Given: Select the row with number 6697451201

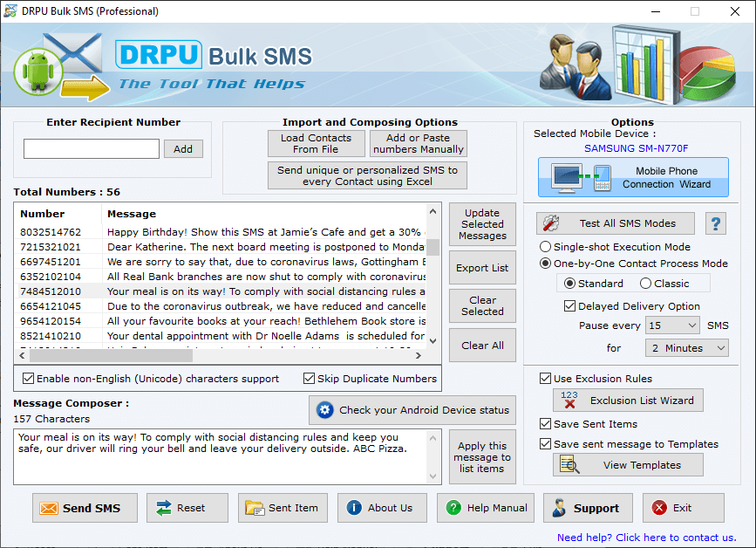Looking at the screenshot, I should (x=221, y=262).
